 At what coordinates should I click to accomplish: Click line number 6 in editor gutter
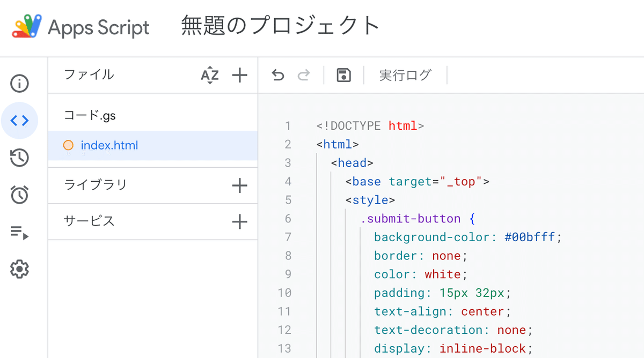click(288, 219)
